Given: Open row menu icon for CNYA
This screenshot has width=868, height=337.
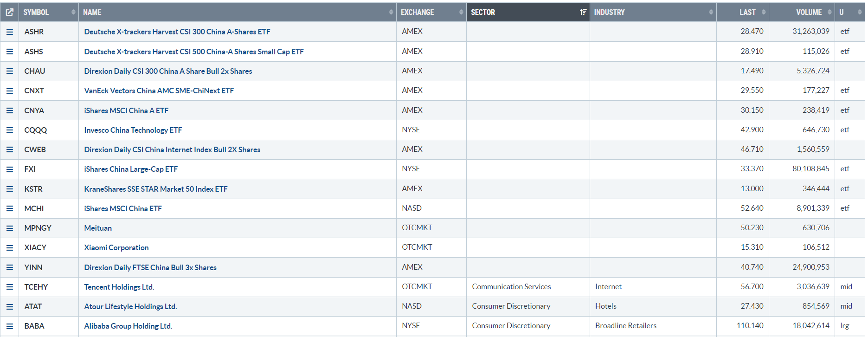Looking at the screenshot, I should point(9,110).
